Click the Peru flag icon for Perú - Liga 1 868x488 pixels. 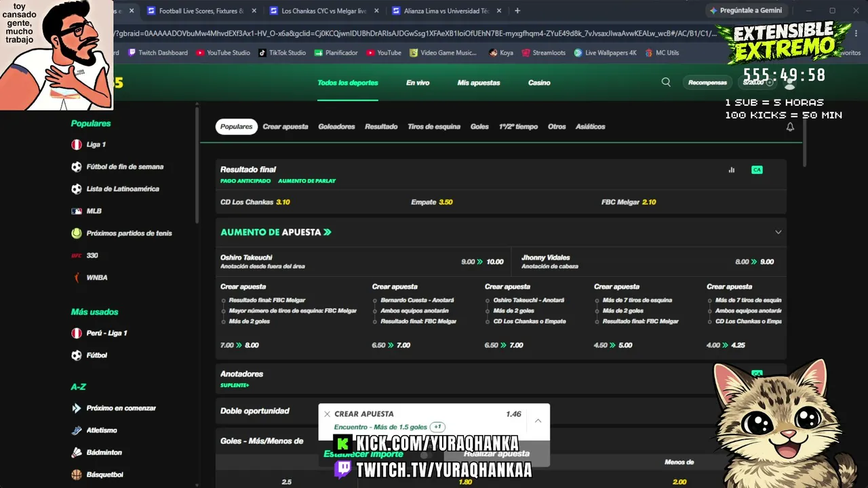click(77, 333)
